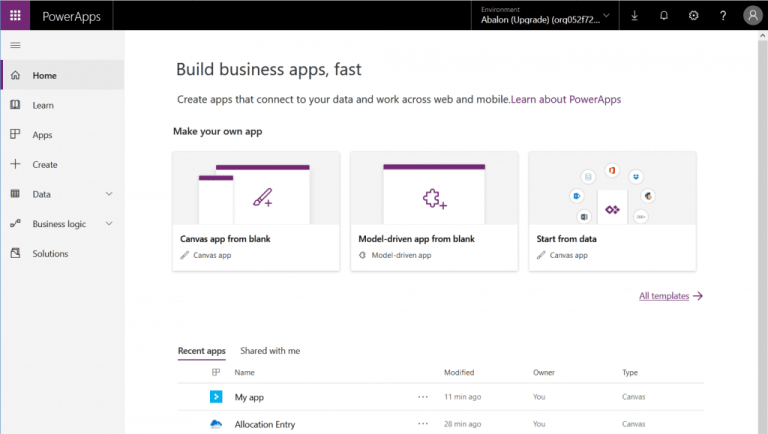Screen dimensions: 768x434
Task: Expand Business logic in sidebar
Action: pos(109,224)
